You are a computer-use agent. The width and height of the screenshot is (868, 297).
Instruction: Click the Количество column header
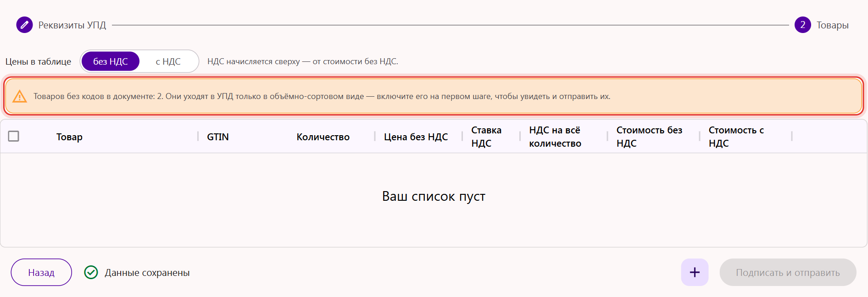coord(323,137)
